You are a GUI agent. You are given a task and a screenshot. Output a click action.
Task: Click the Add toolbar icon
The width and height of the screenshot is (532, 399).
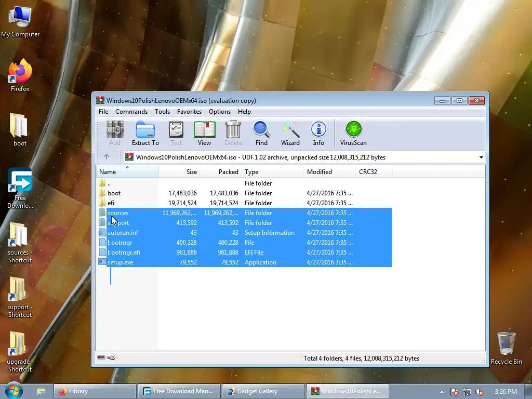tap(115, 133)
